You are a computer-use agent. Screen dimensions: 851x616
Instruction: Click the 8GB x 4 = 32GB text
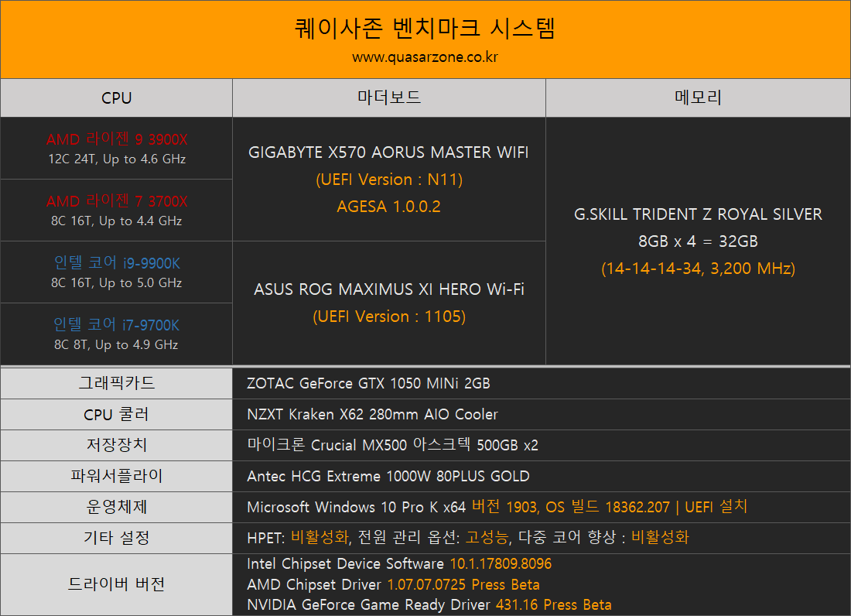tap(698, 241)
